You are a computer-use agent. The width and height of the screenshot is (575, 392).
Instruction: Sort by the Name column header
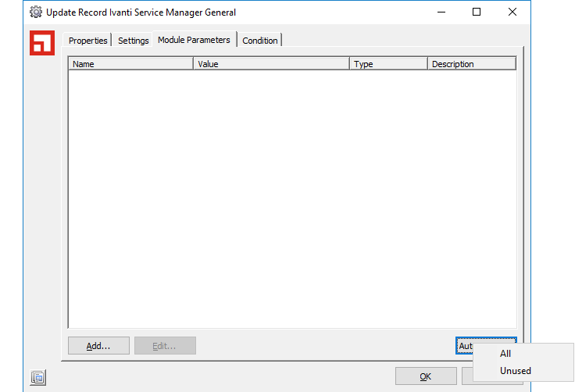[131, 64]
